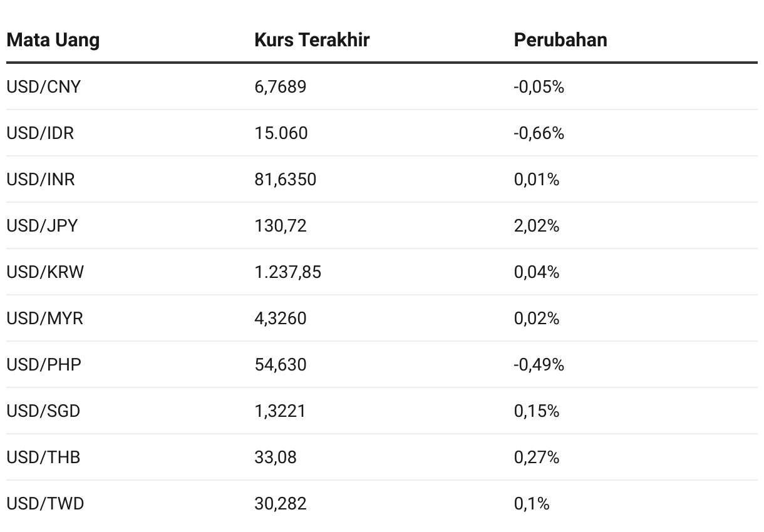Select the USD/JPY row label
Screen dimensions: 764x532
[42, 225]
